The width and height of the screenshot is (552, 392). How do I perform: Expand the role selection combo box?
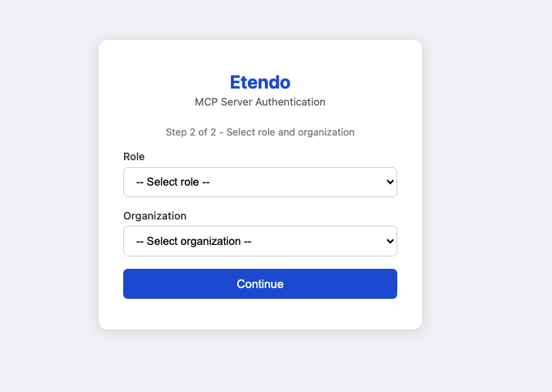pos(259,183)
